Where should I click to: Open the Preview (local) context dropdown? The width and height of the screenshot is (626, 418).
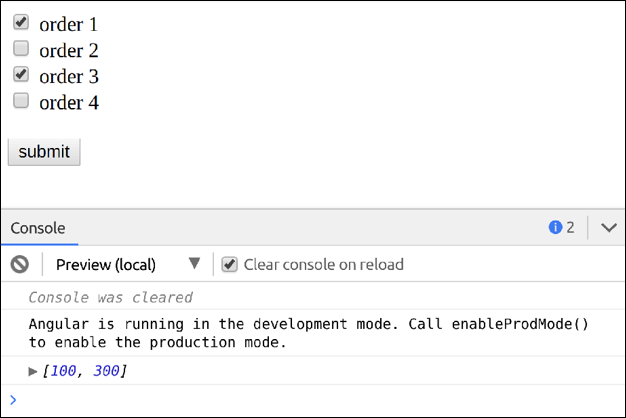pyautogui.click(x=128, y=264)
